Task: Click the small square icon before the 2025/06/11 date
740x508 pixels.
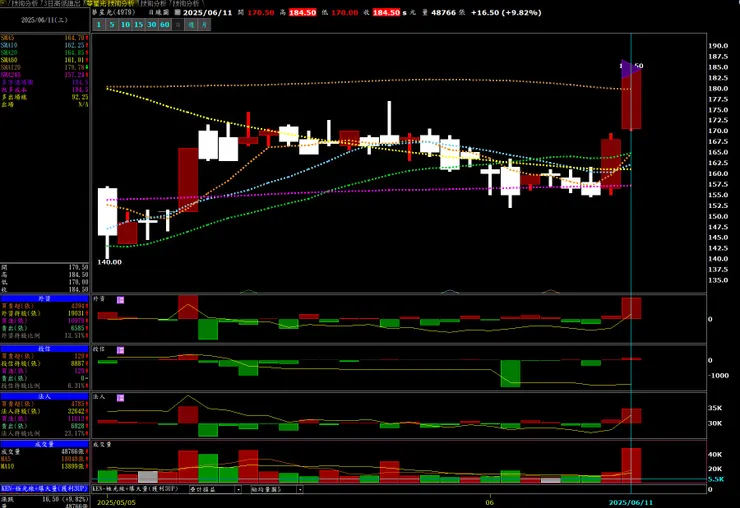Action: pyautogui.click(x=177, y=13)
